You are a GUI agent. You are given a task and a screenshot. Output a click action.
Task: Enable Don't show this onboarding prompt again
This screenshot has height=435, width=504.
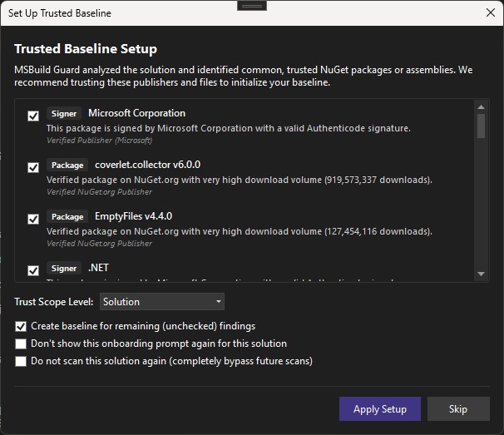point(21,344)
